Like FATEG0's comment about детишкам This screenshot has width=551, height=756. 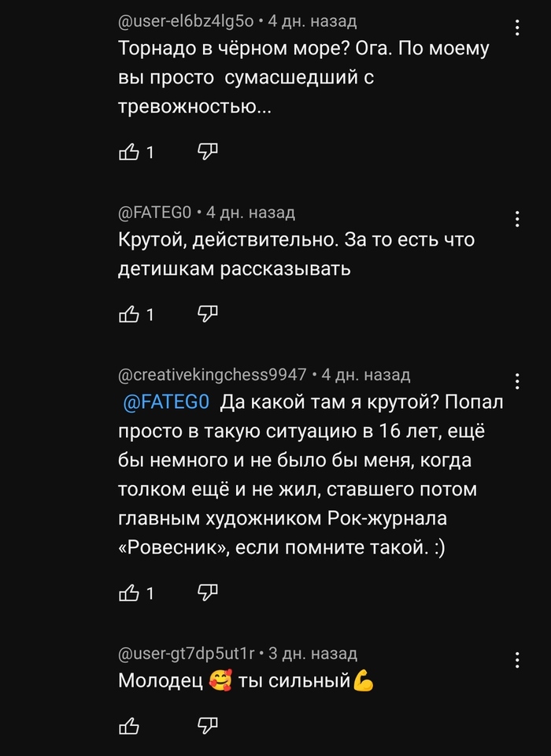tap(128, 314)
